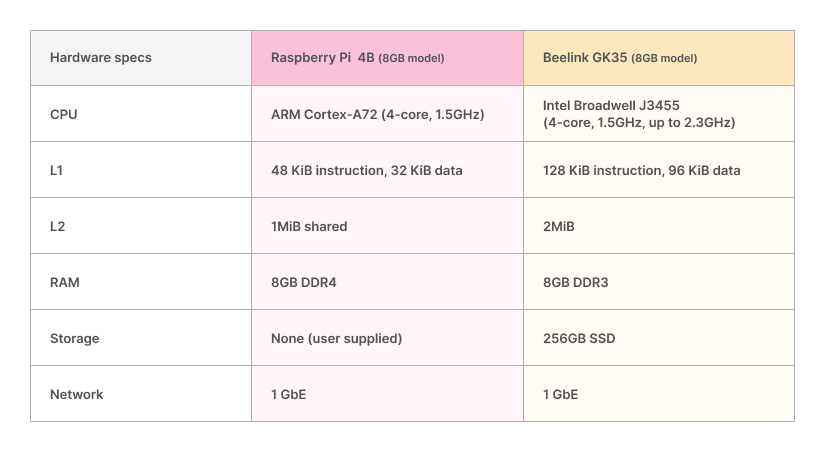Click the Beelink GK35 column header
The height and width of the screenshot is (455, 828).
[x=620, y=58]
